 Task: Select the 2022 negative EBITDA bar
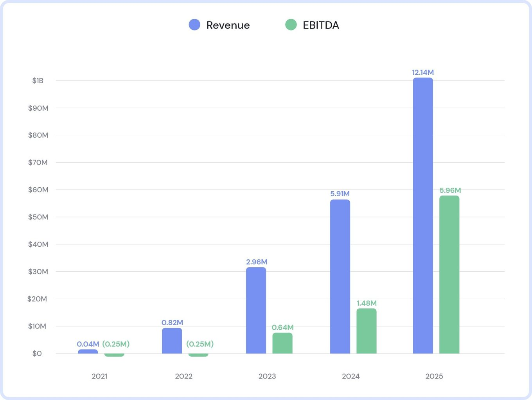(198, 355)
